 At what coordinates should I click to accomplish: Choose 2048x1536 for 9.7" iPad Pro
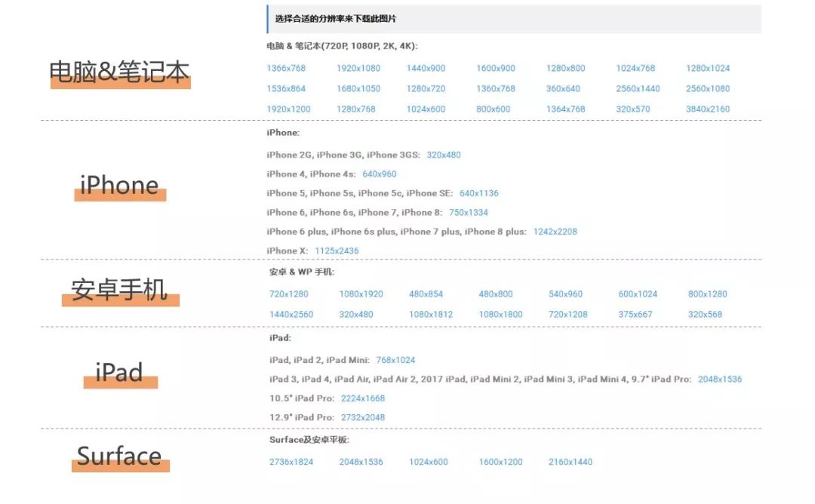719,380
